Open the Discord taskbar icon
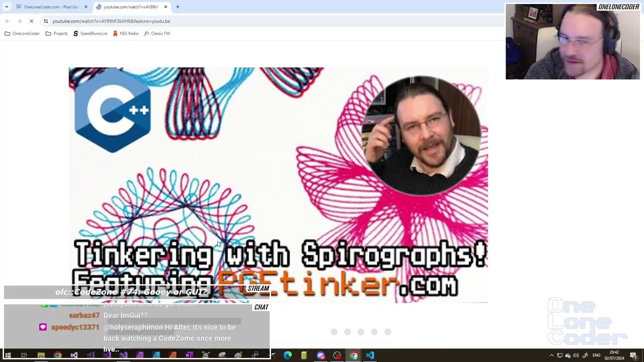The image size is (644, 362). tap(320, 355)
